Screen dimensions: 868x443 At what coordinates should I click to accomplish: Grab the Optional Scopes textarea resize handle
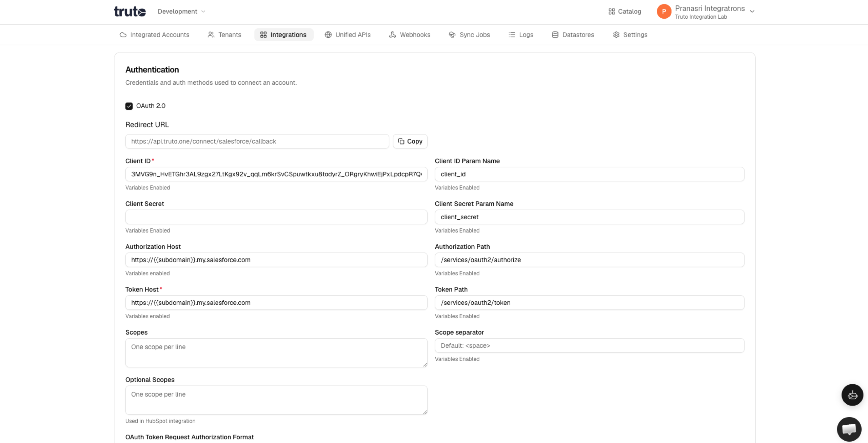[x=425, y=412]
